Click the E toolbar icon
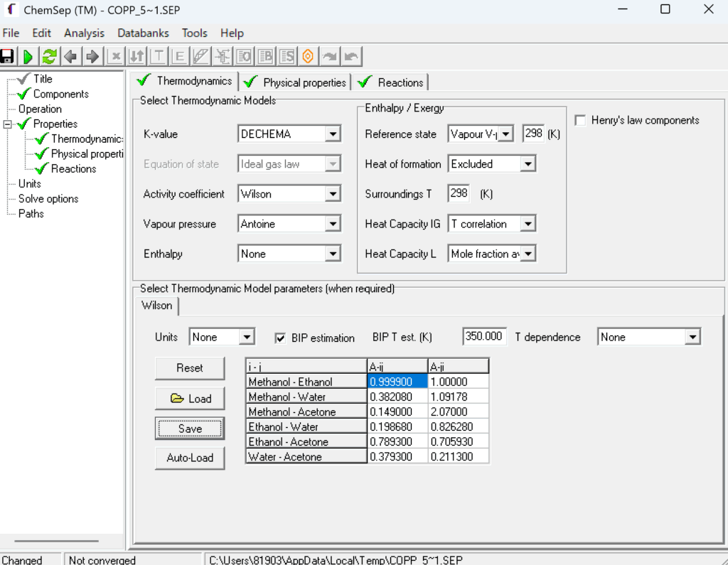 [x=179, y=57]
